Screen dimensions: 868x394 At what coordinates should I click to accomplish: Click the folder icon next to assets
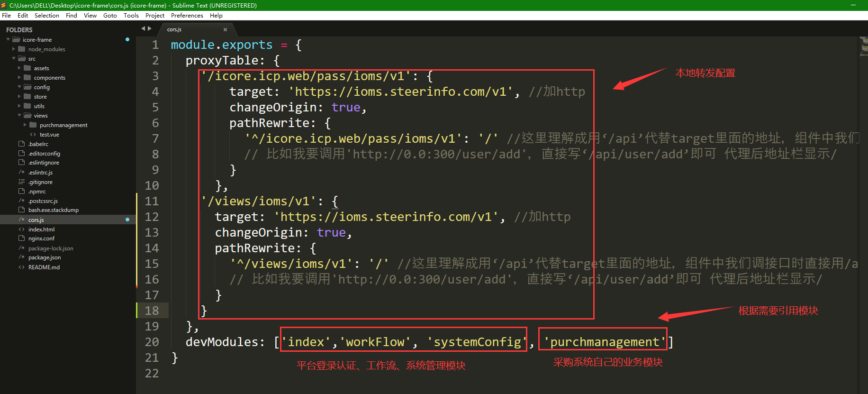27,68
